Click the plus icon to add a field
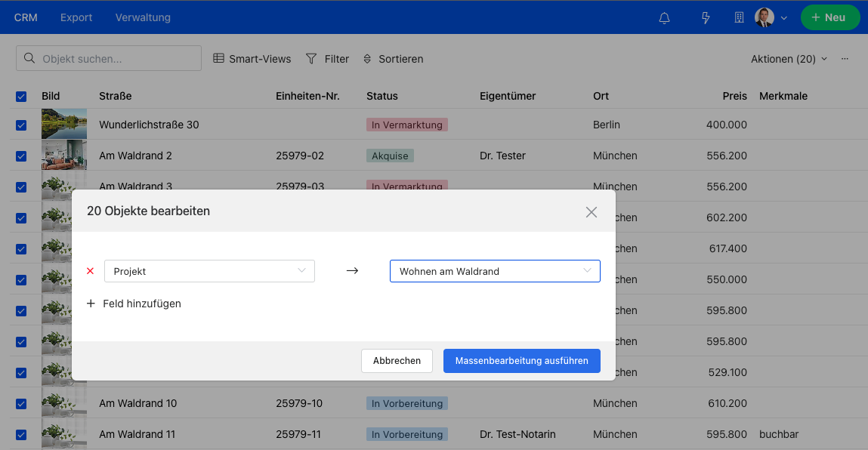The width and height of the screenshot is (868, 450). click(x=91, y=304)
